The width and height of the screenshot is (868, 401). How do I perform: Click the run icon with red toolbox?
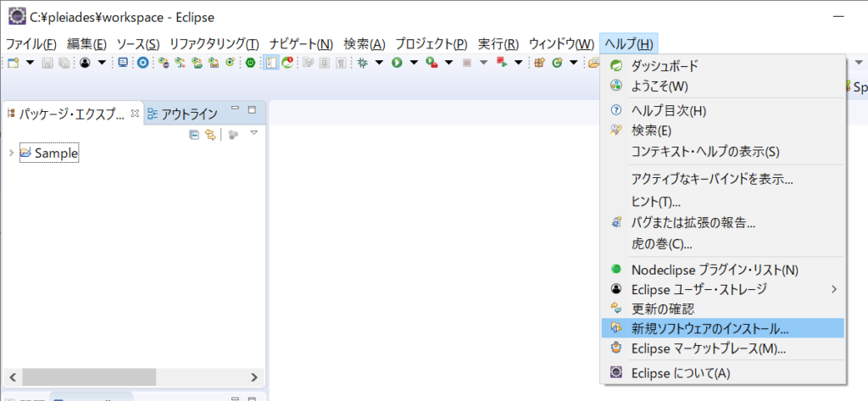pyautogui.click(x=431, y=63)
